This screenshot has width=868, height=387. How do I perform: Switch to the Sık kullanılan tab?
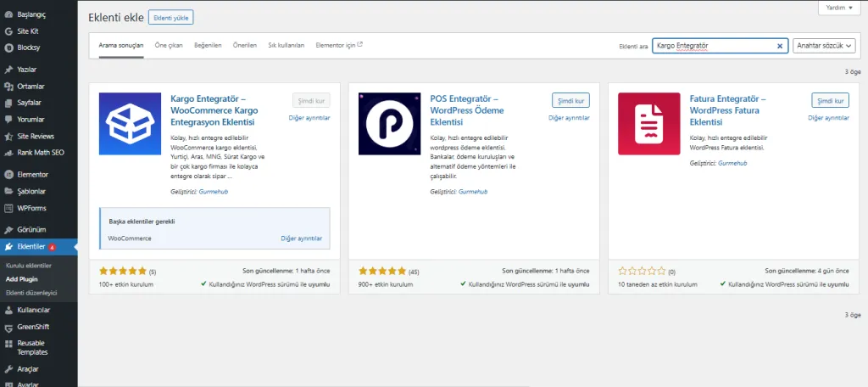(x=287, y=46)
